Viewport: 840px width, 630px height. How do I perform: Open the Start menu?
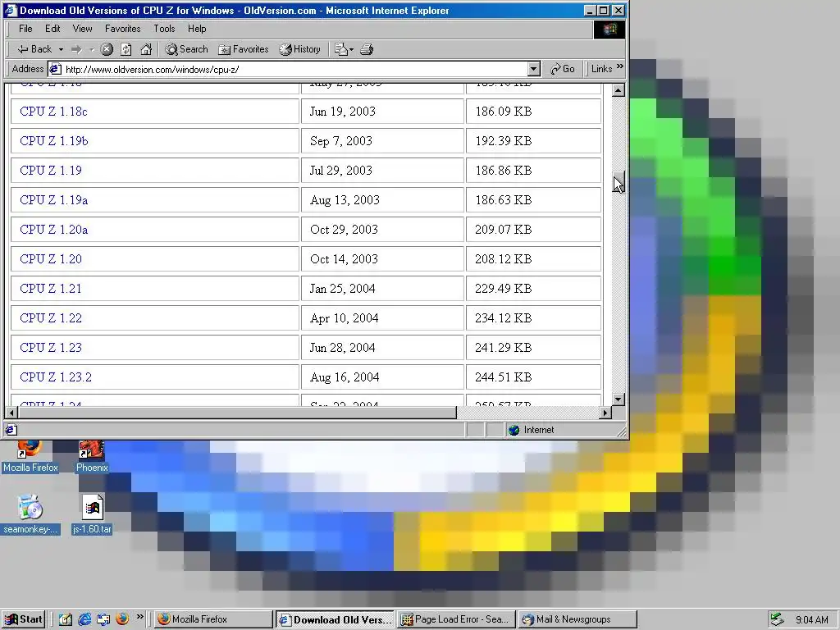[x=24, y=619]
